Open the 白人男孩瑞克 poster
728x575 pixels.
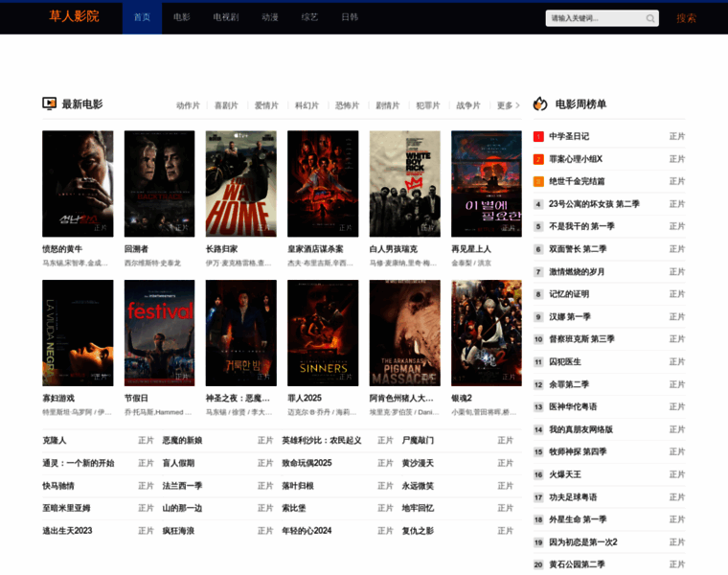tap(405, 183)
